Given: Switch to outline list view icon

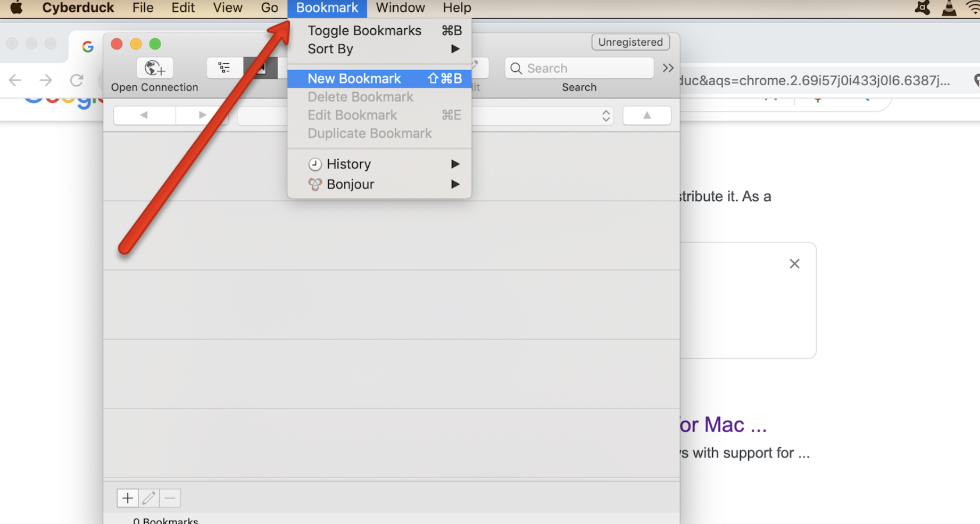Looking at the screenshot, I should [224, 68].
